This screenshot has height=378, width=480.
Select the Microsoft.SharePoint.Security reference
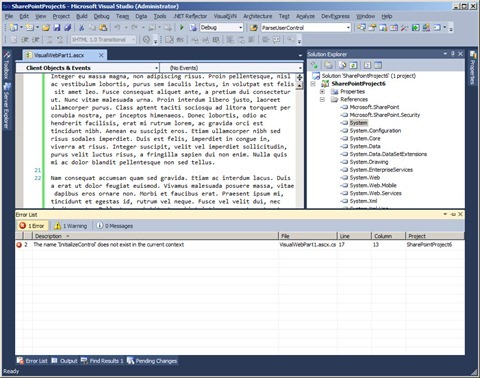385,115
